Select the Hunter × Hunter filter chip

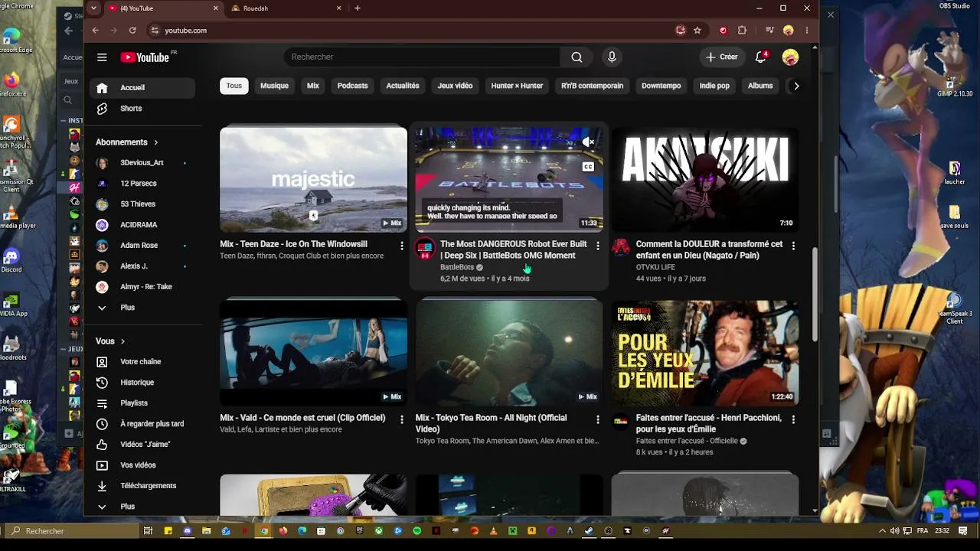tap(517, 86)
